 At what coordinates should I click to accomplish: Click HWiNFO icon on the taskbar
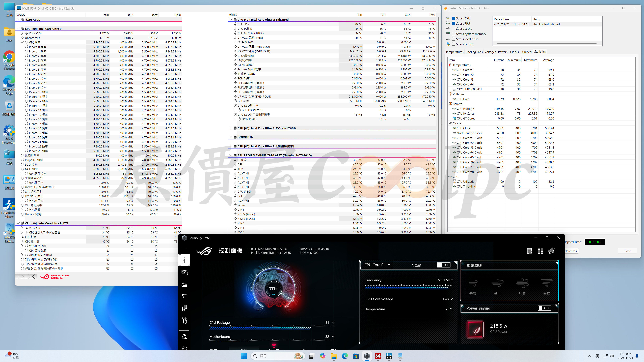click(389, 356)
